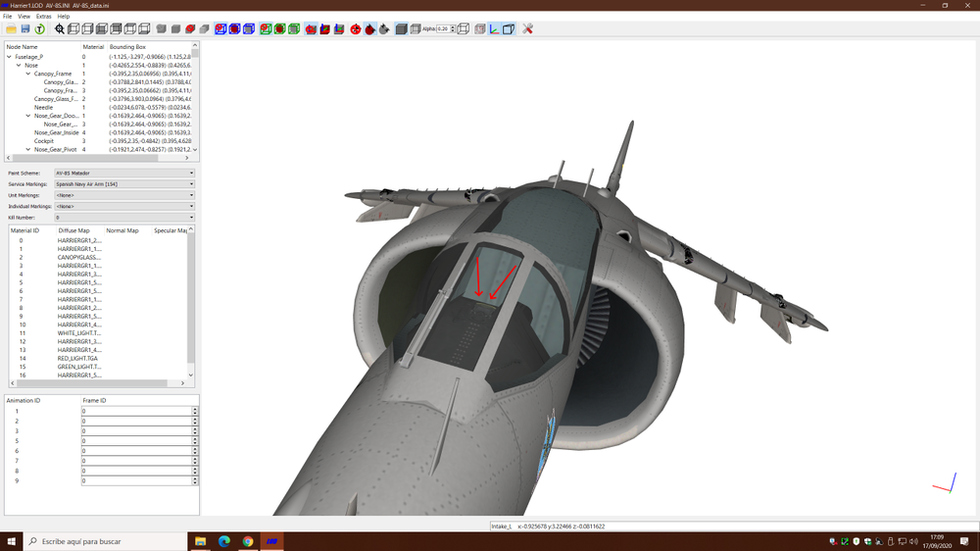Open Chrome from the Windows taskbar

click(x=248, y=541)
